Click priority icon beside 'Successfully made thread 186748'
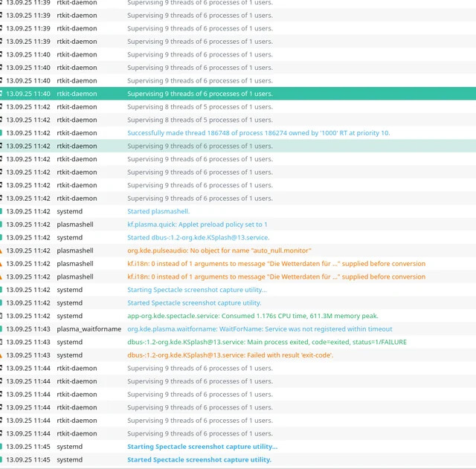Screen dimensions: 476x469 point(1,133)
